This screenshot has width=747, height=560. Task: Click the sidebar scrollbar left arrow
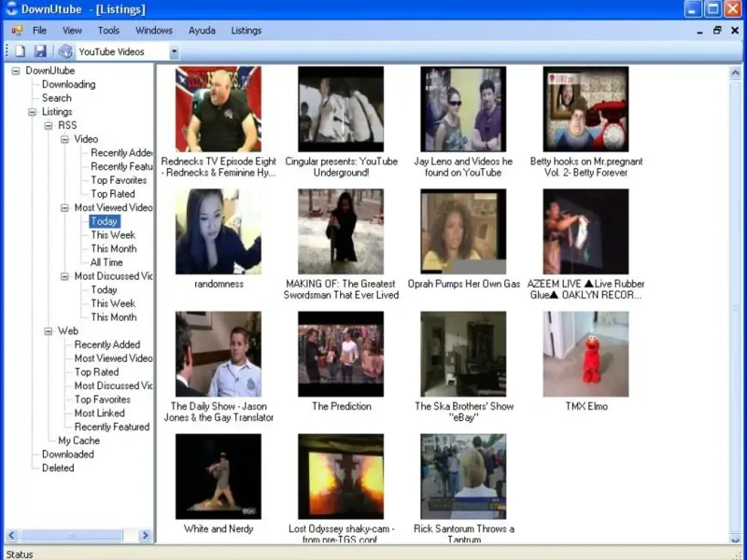12,536
